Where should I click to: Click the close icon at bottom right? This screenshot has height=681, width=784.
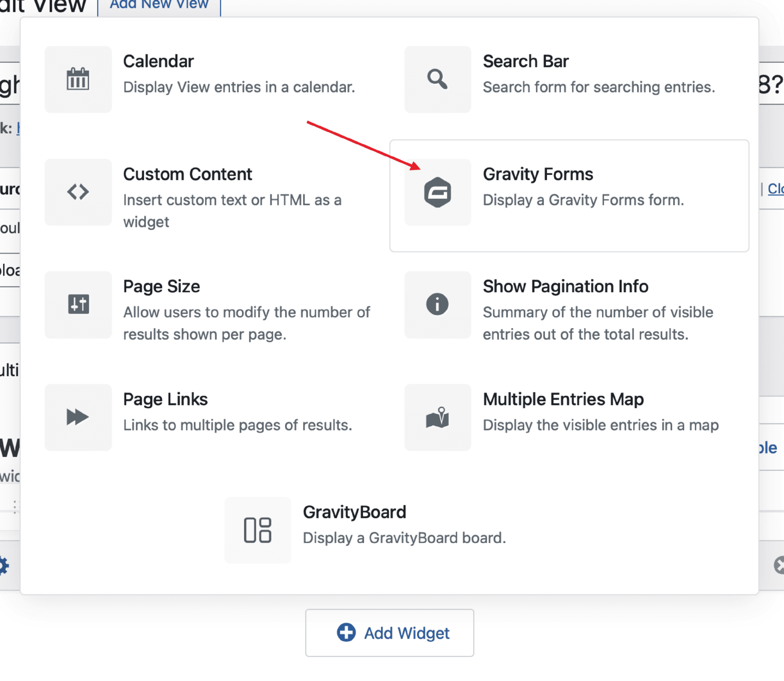tap(779, 565)
